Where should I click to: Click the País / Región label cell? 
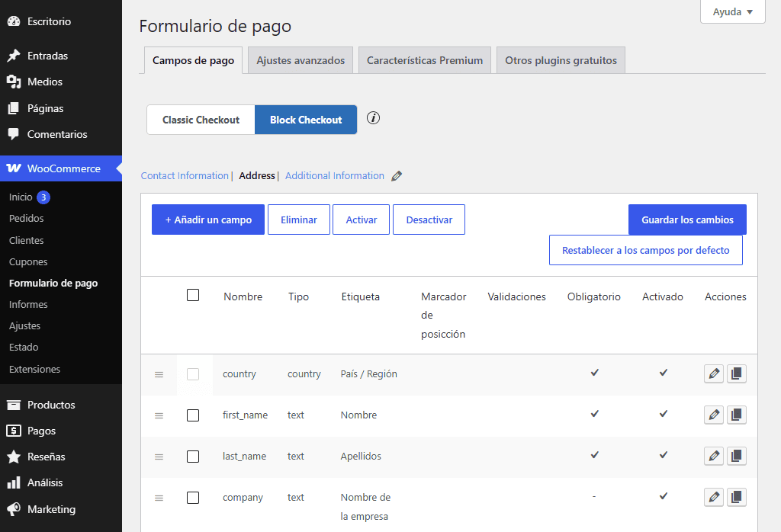point(369,373)
